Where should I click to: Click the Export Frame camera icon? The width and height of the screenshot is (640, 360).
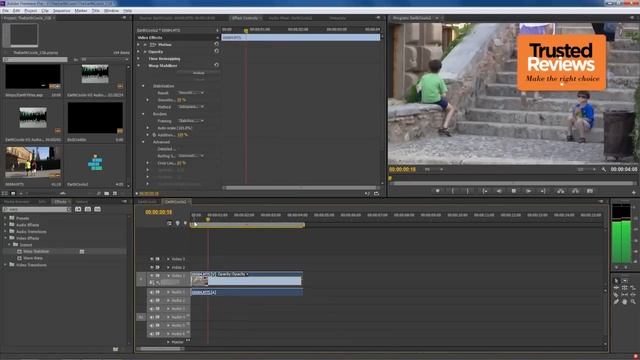coord(590,191)
